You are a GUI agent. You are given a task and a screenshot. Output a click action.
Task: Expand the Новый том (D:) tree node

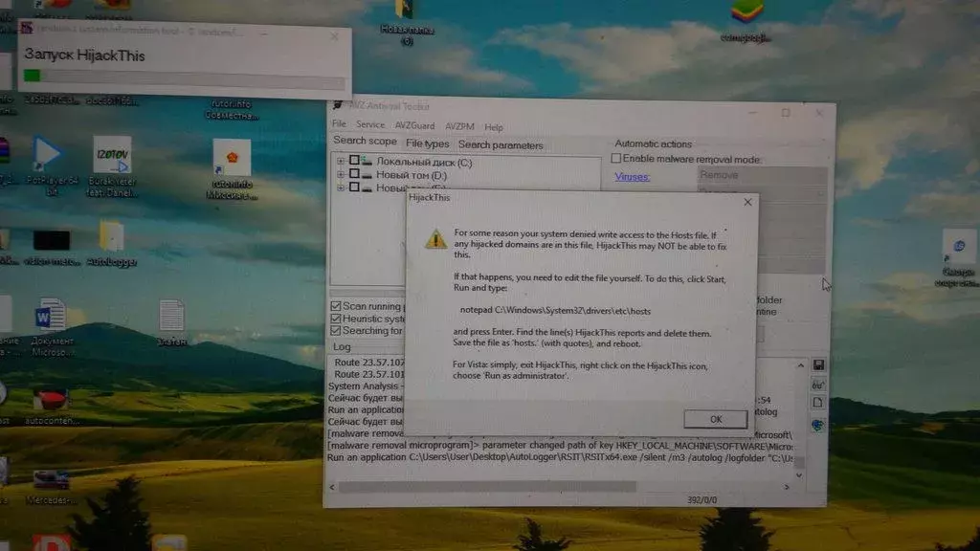click(x=341, y=174)
